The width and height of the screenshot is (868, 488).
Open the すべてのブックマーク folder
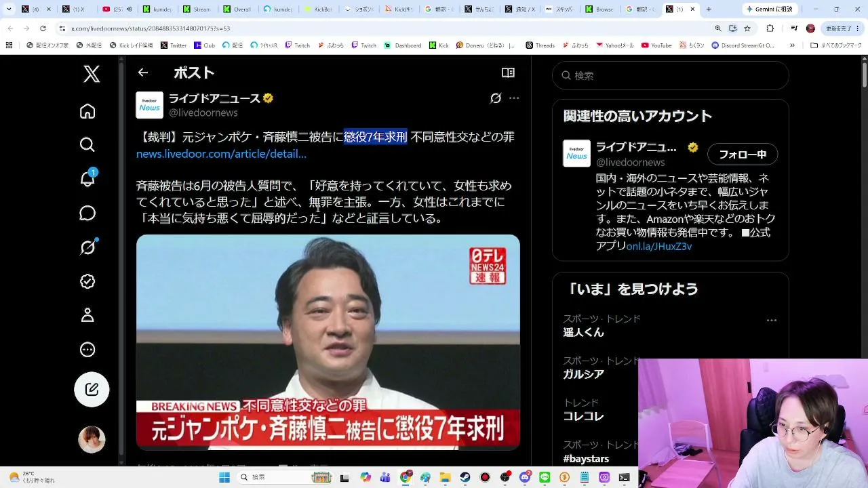pyautogui.click(x=836, y=45)
